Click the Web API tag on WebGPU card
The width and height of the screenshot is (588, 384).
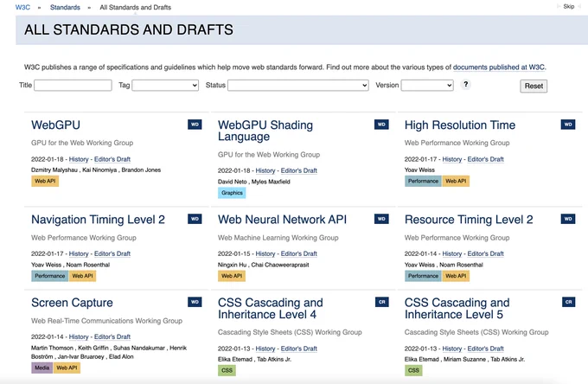click(x=45, y=181)
